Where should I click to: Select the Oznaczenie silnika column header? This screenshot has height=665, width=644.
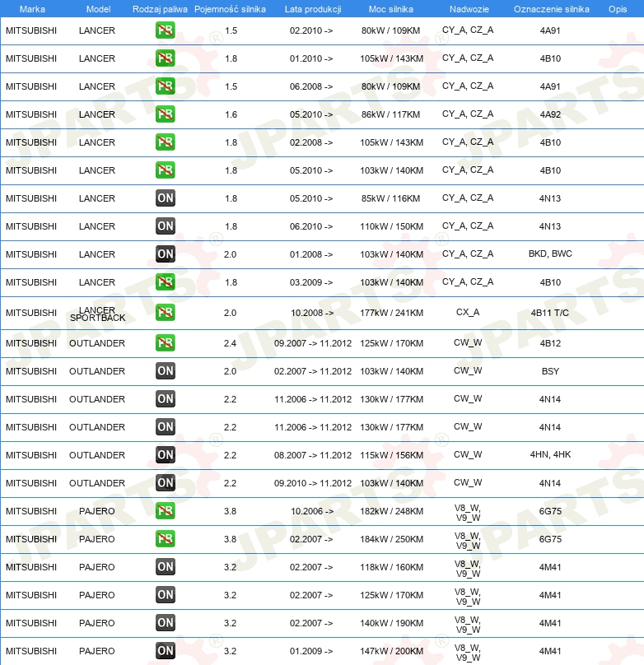[551, 8]
